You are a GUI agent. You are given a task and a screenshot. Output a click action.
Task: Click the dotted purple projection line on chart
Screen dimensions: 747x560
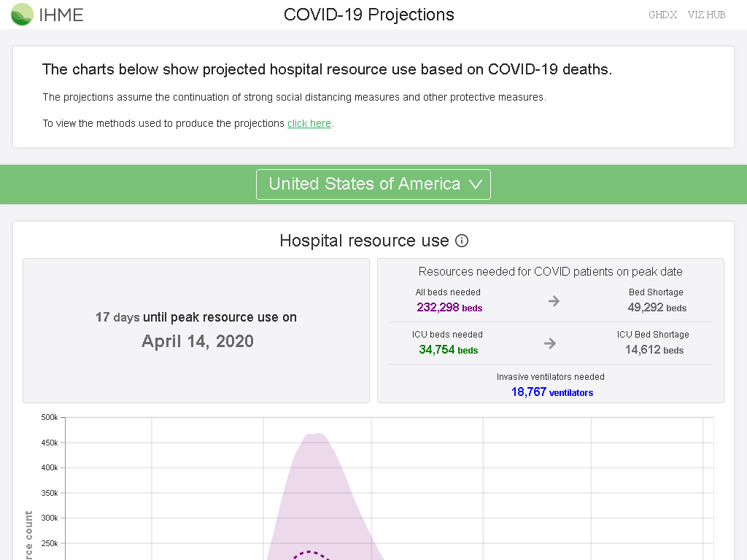coord(311,554)
